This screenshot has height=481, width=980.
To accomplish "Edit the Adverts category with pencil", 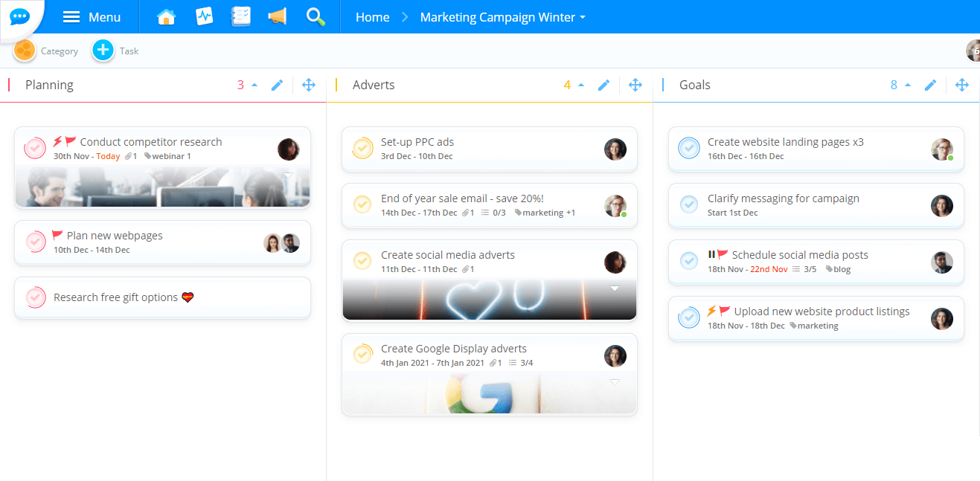I will click(603, 85).
